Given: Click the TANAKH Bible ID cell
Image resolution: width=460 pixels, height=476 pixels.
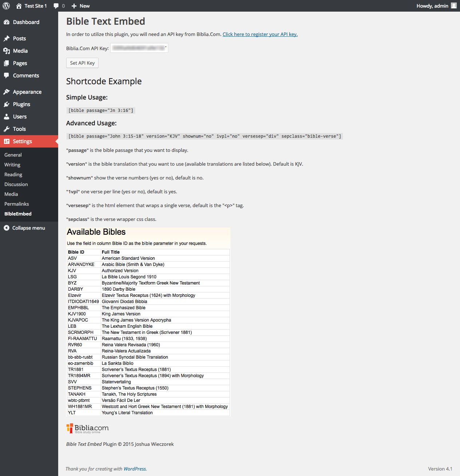Looking at the screenshot, I should tap(84, 394).
